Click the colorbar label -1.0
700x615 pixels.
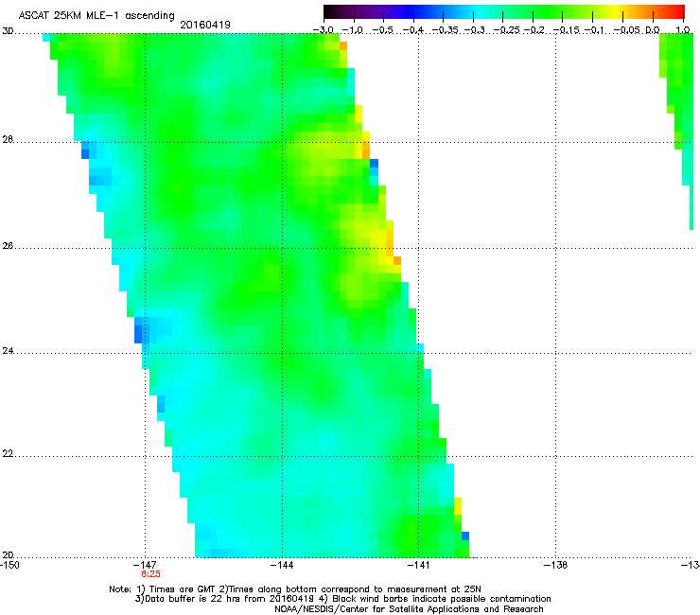353,30
